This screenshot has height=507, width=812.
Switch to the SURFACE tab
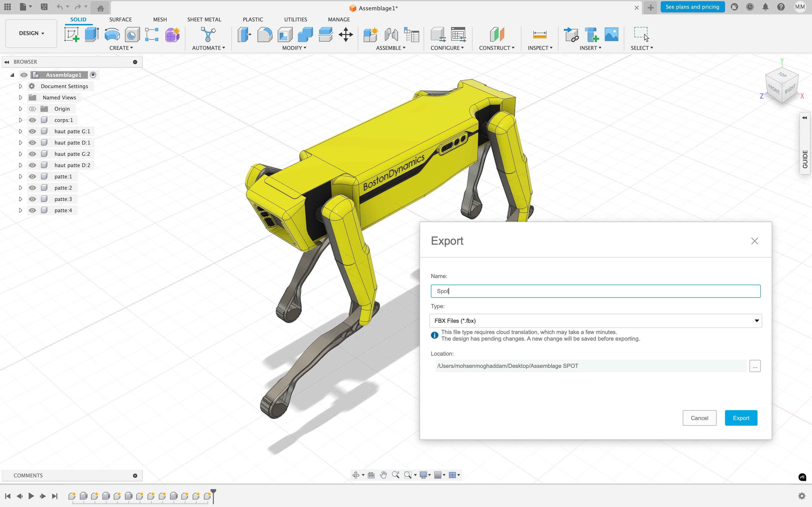(120, 20)
